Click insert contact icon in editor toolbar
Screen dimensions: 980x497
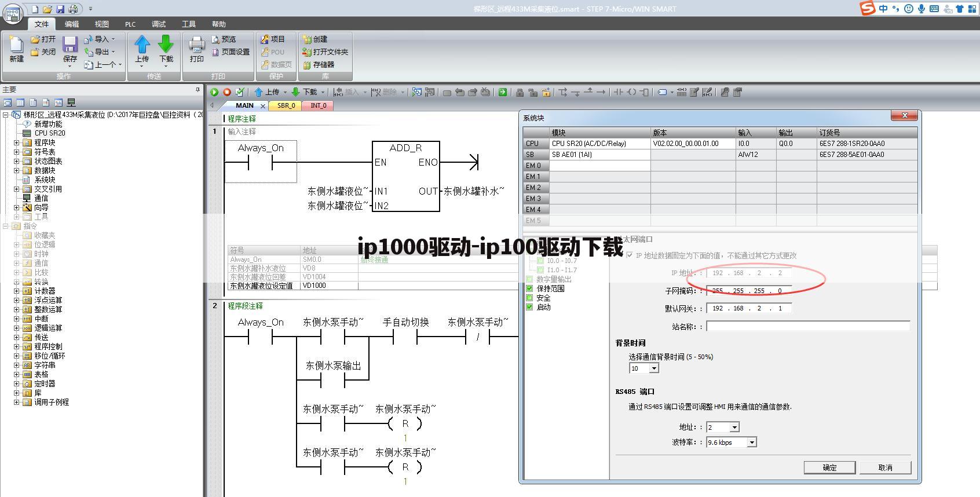coord(619,92)
